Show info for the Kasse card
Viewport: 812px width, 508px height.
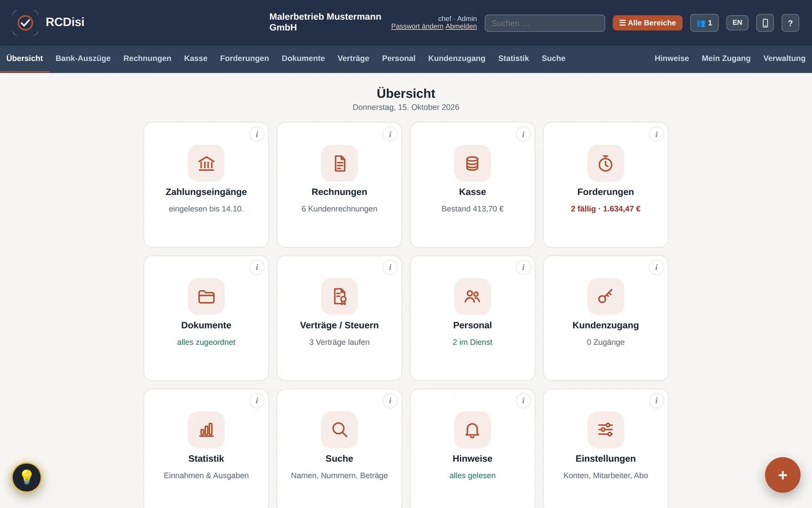coord(523,134)
